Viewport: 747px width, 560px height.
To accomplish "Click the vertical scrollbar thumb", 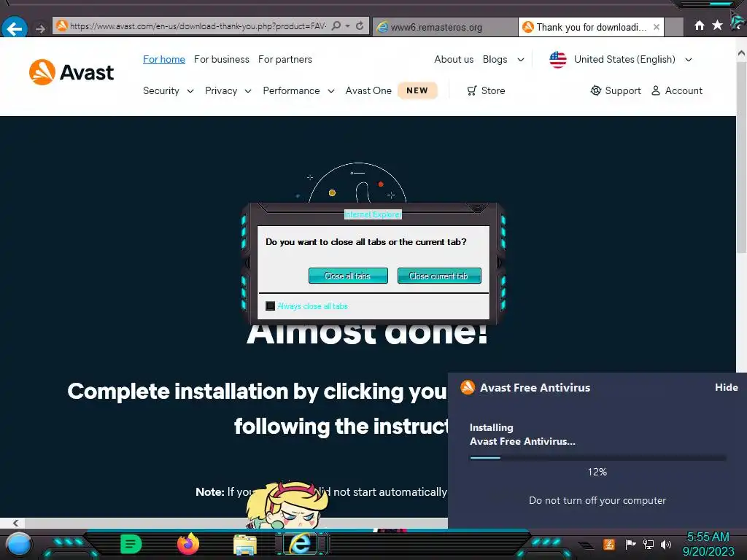I will point(741,157).
